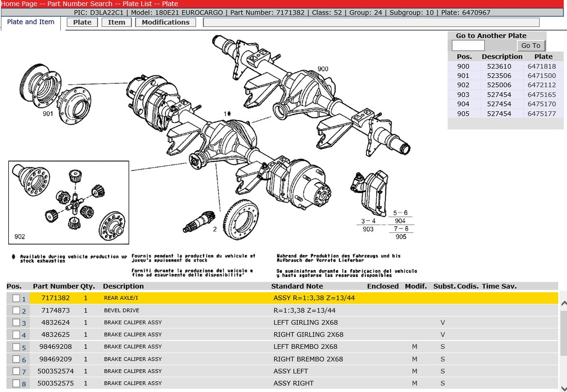The image size is (567, 392).
Task: Click the S substitution mark for part 98469209
Action: click(442, 359)
